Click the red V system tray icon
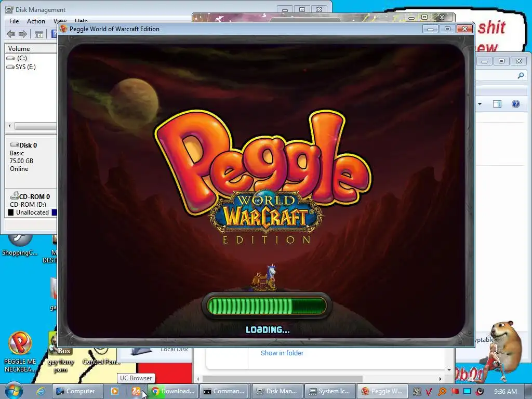 pos(429,392)
